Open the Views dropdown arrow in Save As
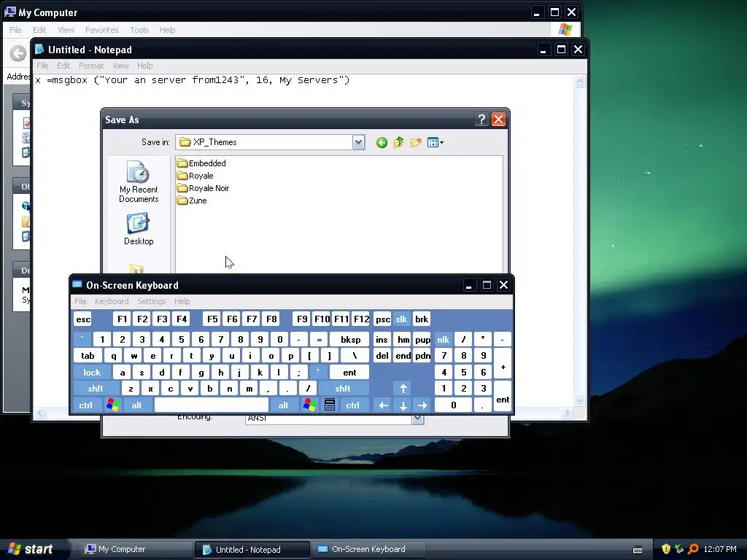This screenshot has width=747, height=560. coord(441,142)
